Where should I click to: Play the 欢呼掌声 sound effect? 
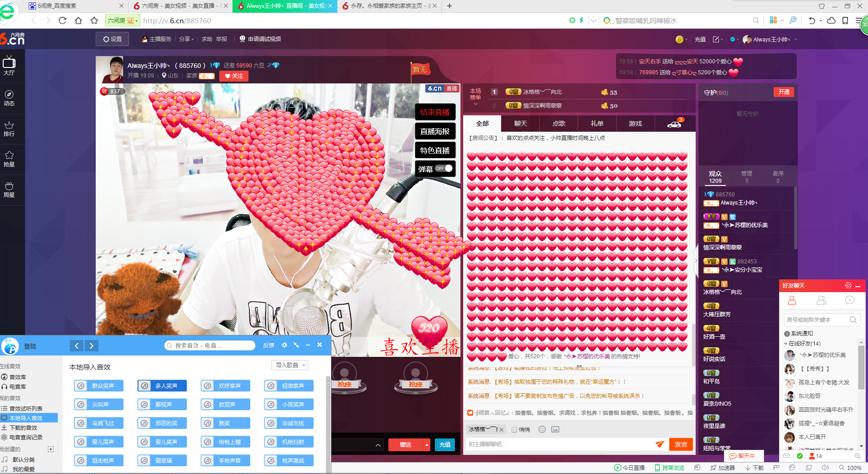coord(226,386)
